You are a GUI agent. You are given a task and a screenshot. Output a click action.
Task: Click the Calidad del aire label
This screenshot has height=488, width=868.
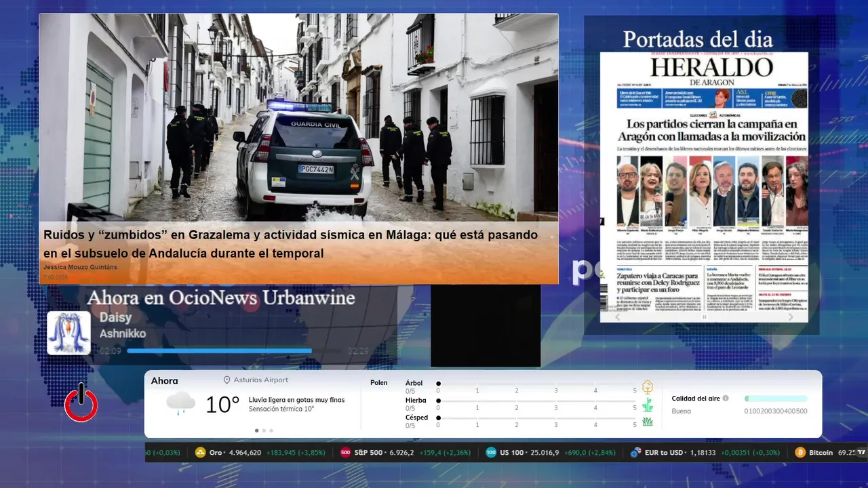click(x=696, y=399)
